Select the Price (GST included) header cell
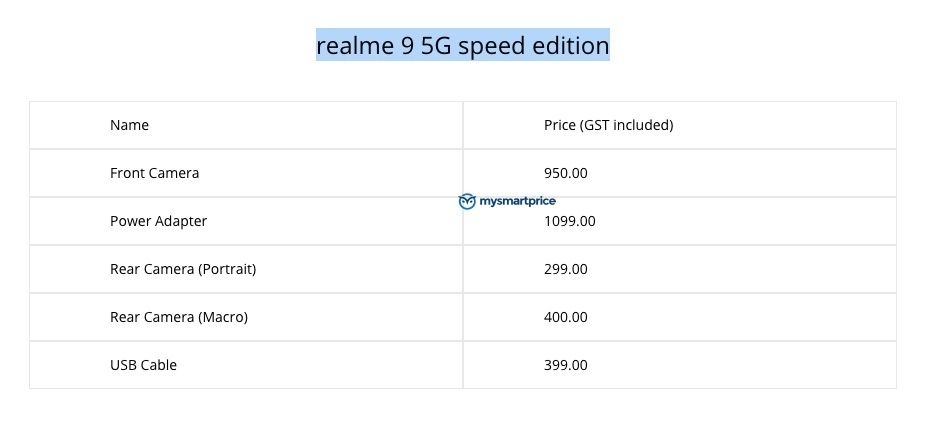Viewport: 930px width, 437px height. 680,125
